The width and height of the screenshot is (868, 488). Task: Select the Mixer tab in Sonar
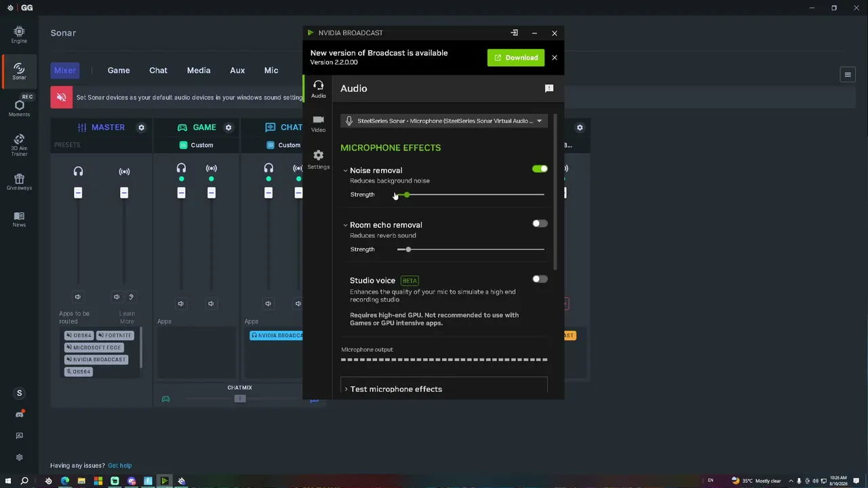pos(65,70)
